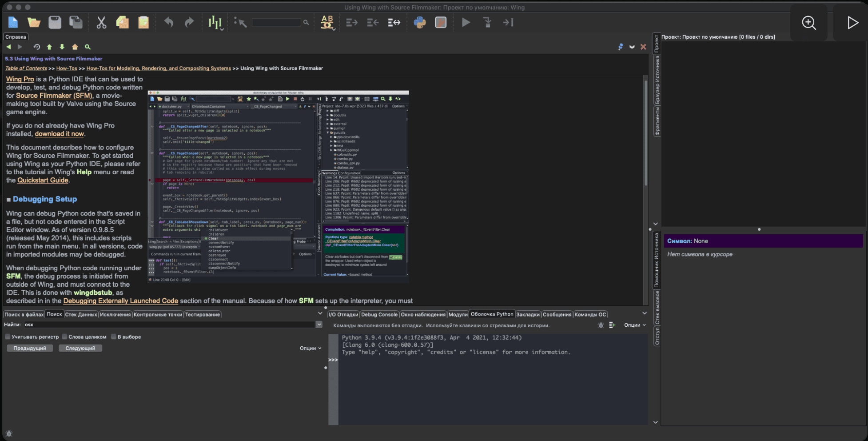Open the Python Shell 'Опции' dropdown
Viewport: 868px width, 441px height.
pos(635,325)
